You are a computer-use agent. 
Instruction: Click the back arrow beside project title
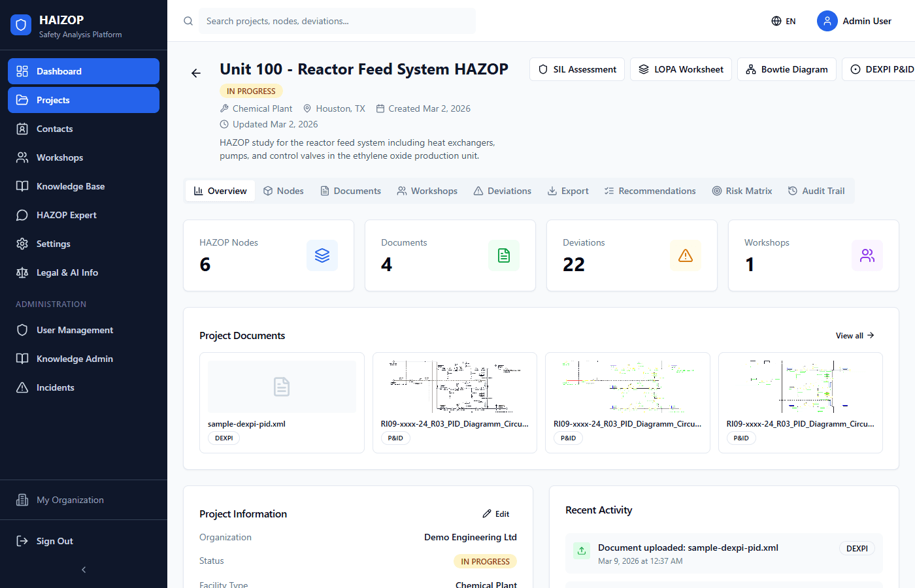point(196,73)
